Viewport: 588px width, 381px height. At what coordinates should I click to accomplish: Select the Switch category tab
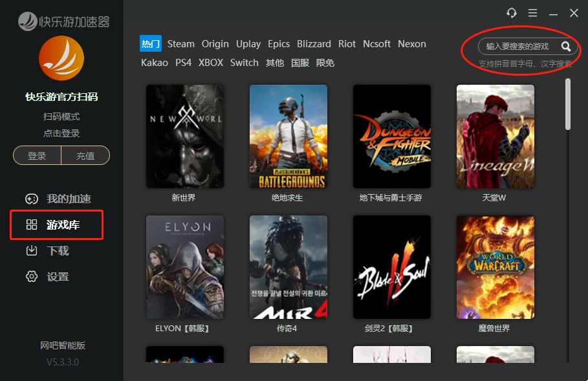point(244,63)
